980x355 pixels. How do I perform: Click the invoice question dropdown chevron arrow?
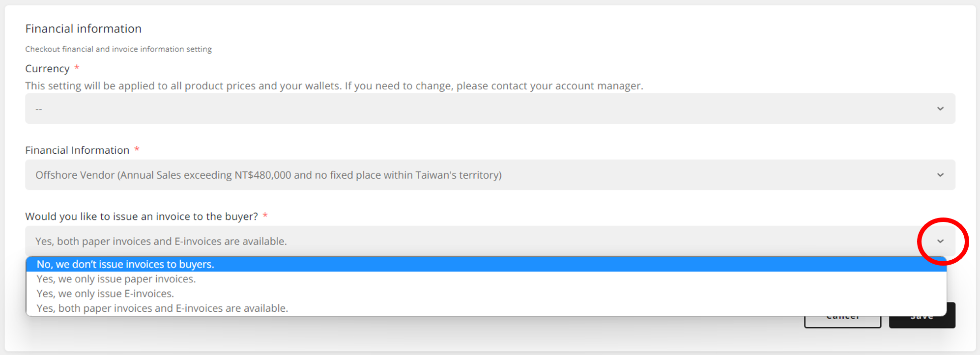940,241
